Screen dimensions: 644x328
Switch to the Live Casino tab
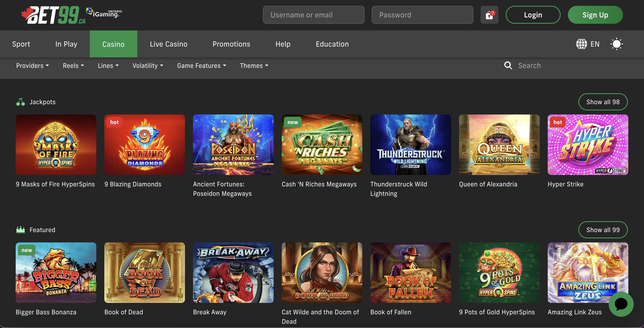coord(168,44)
